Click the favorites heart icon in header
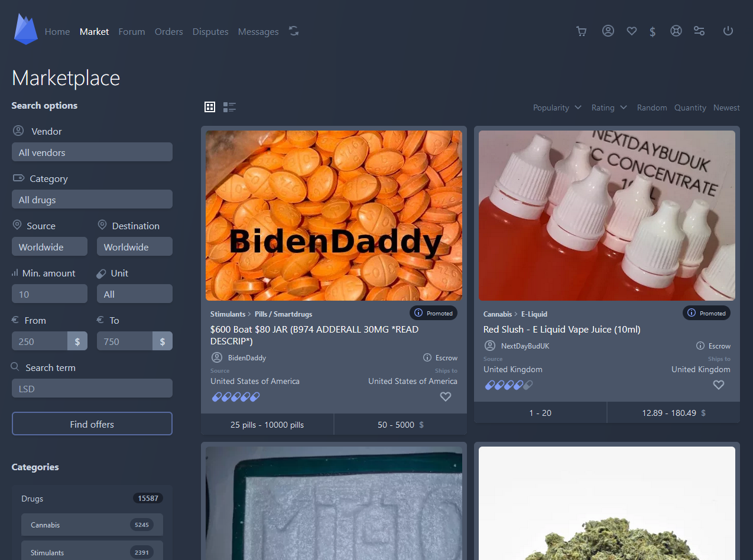The image size is (753, 560). click(x=631, y=31)
